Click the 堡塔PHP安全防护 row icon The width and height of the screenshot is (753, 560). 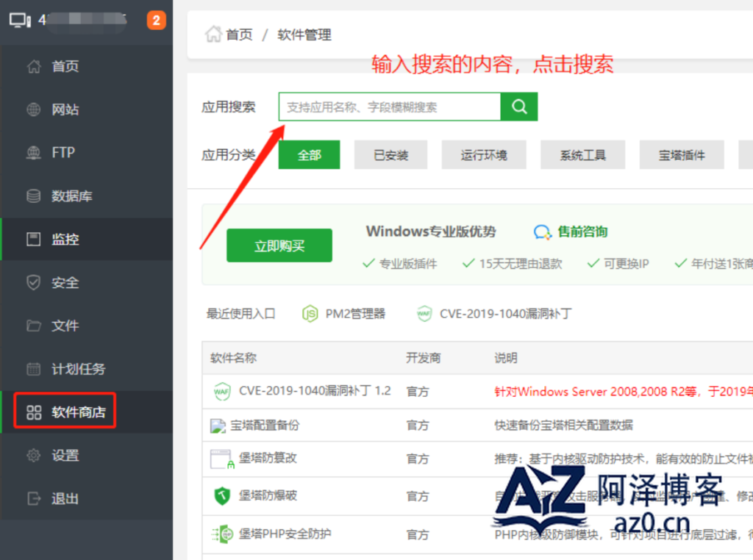(x=222, y=534)
